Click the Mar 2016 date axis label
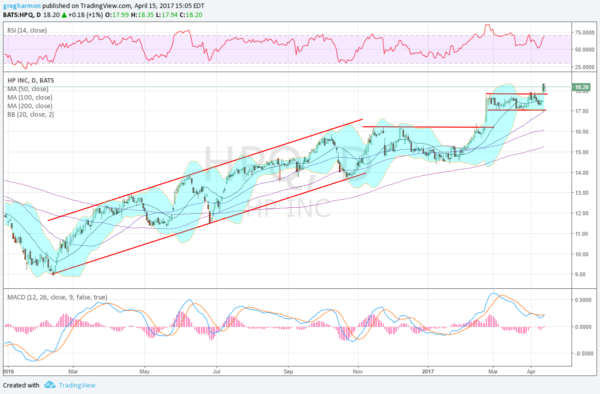Viewport: 600px width, 394px height. pos(73,371)
